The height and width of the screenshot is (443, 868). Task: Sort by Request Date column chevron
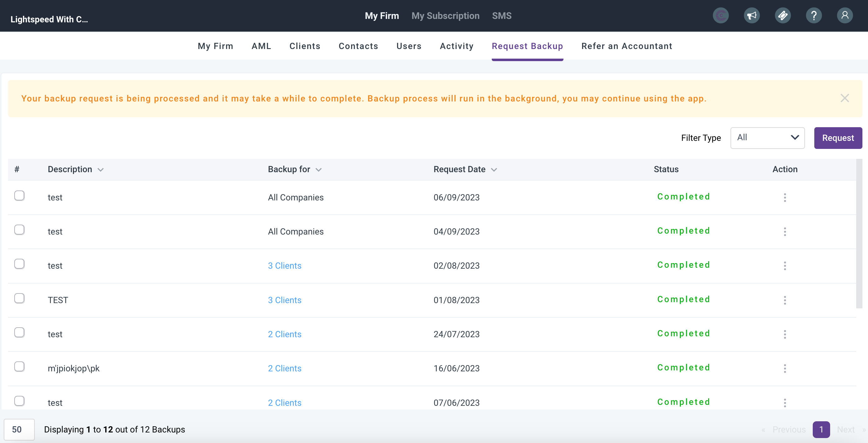(x=494, y=170)
